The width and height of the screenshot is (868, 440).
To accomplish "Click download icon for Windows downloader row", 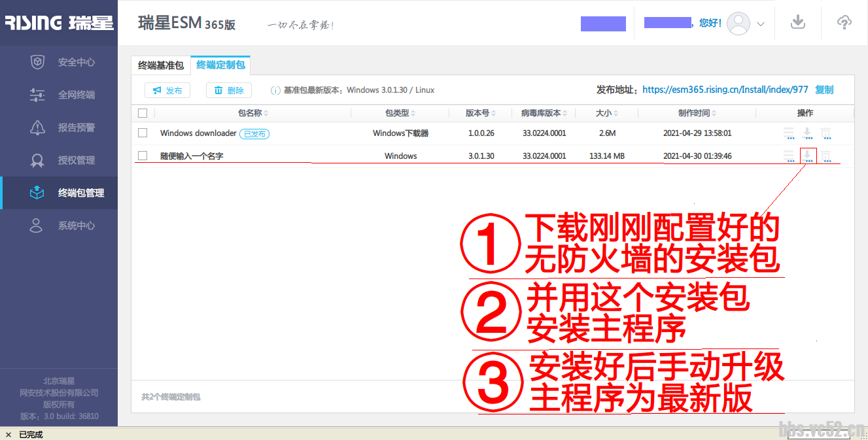I will [808, 133].
